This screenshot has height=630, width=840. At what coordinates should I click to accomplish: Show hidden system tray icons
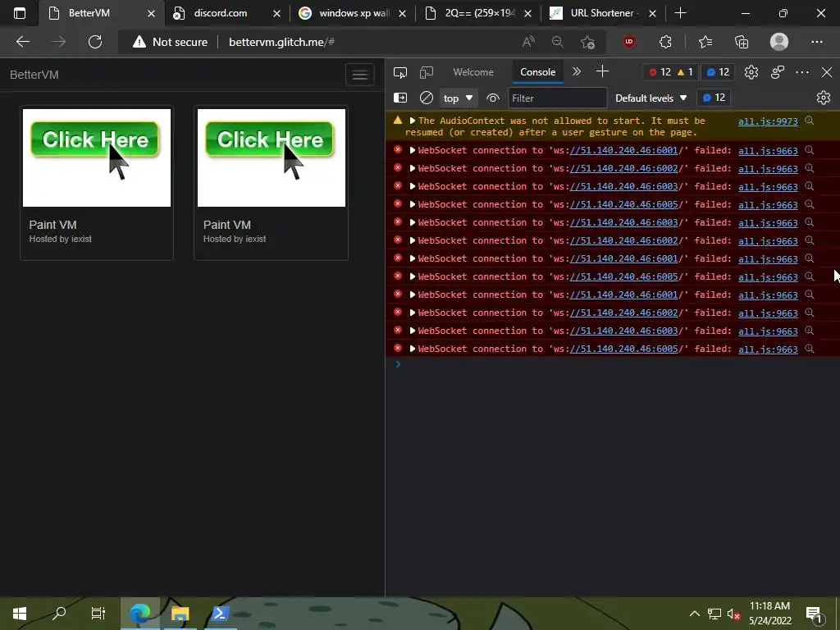694,614
